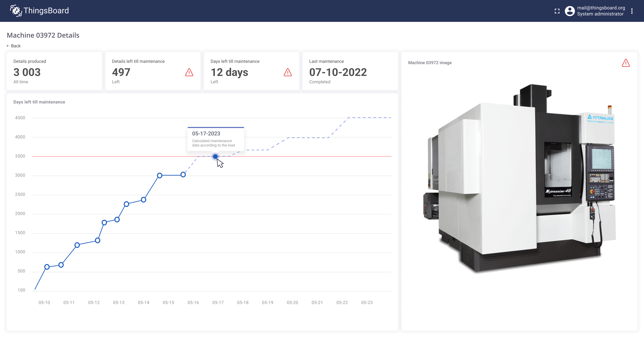Image resolution: width=644 pixels, height=344 pixels.
Task: Select the highlighted 05-17 chart data point
Action: click(x=215, y=156)
